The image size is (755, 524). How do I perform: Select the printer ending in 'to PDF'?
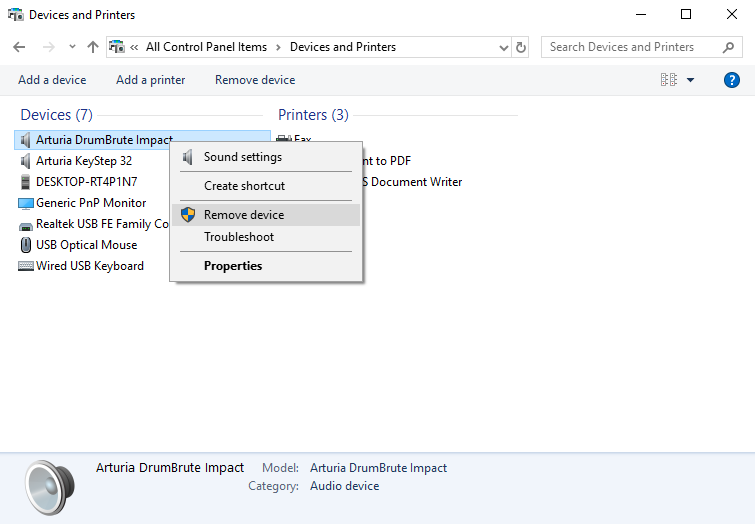(x=387, y=161)
